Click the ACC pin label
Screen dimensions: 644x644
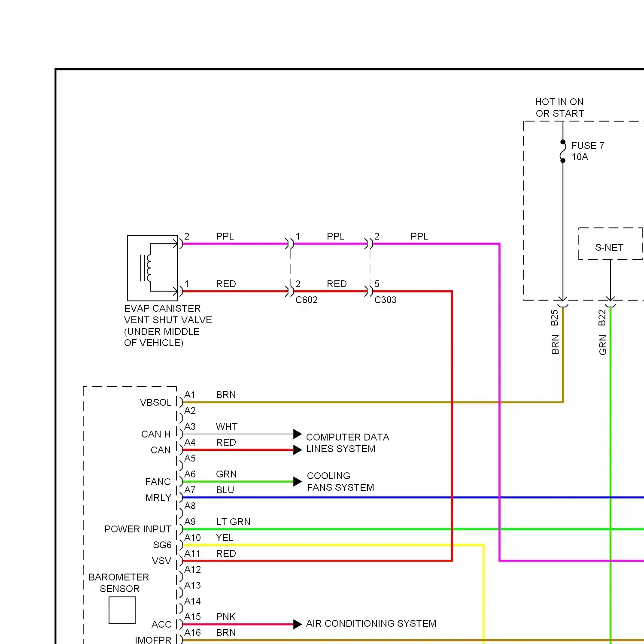point(161,625)
